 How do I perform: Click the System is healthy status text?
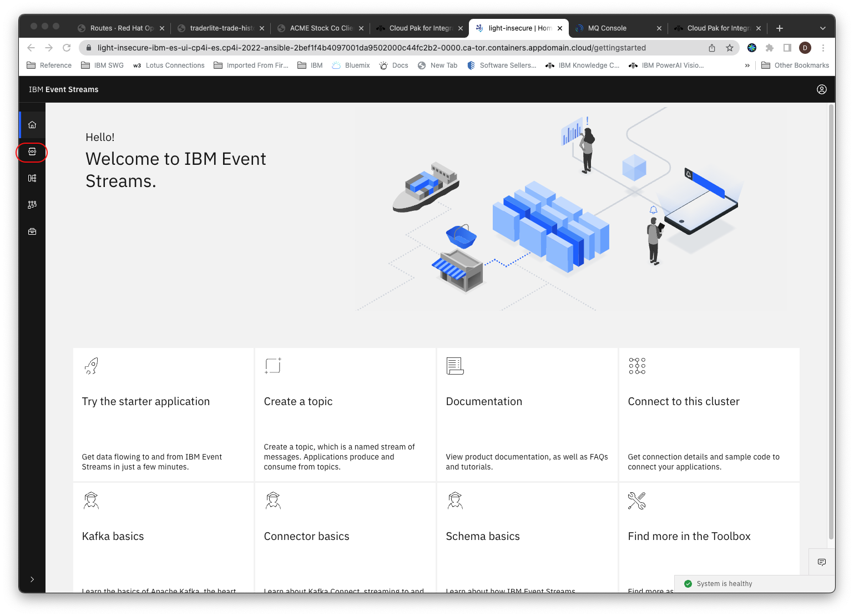point(724,584)
